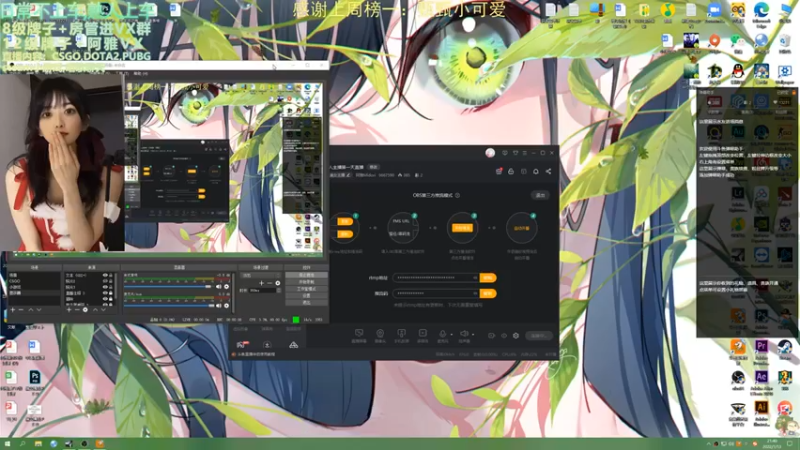Viewport: 800px width, 450px height.
Task: Toggle visibility of Text (GDI+) source
Action: 105,275
